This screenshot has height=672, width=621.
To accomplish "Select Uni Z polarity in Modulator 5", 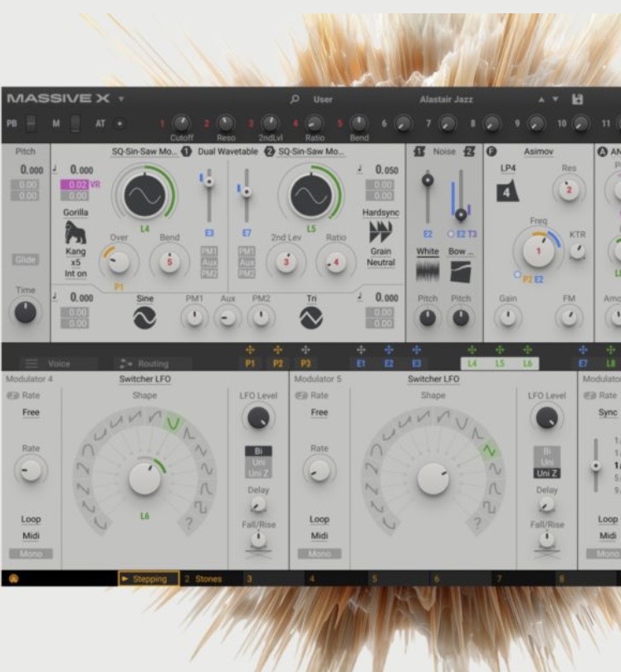I will (547, 473).
